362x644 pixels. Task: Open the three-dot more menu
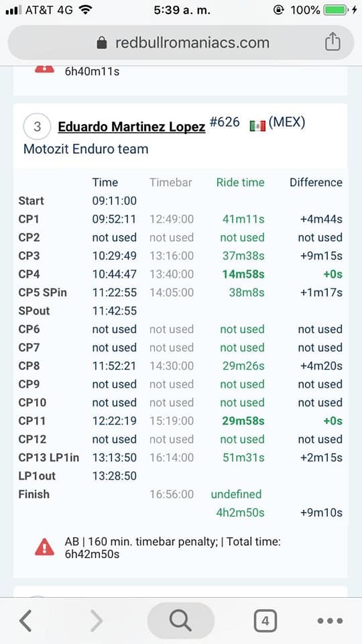[330, 621]
